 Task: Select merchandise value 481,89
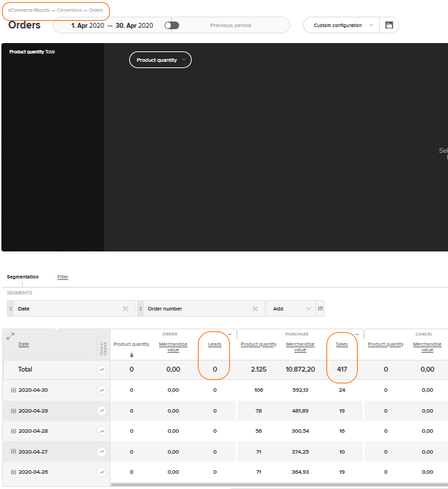(x=300, y=411)
